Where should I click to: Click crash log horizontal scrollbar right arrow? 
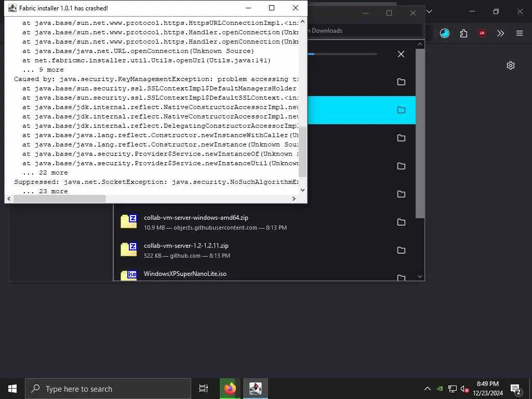pos(294,199)
